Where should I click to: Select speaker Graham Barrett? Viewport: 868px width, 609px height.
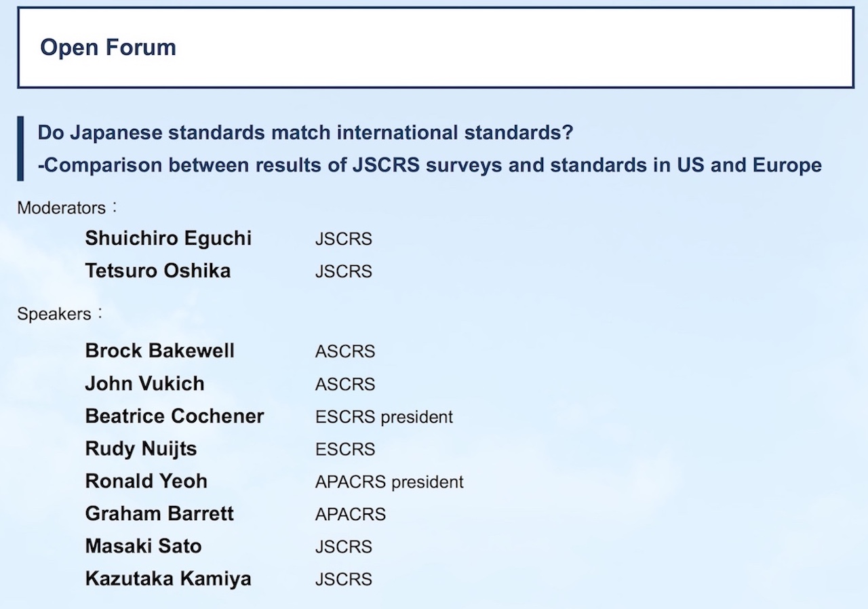coord(159,513)
